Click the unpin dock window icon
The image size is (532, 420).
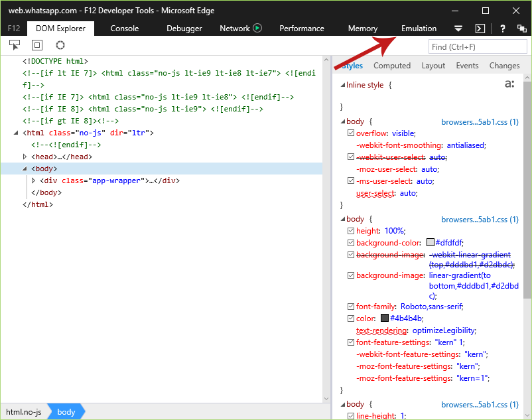pos(521,29)
